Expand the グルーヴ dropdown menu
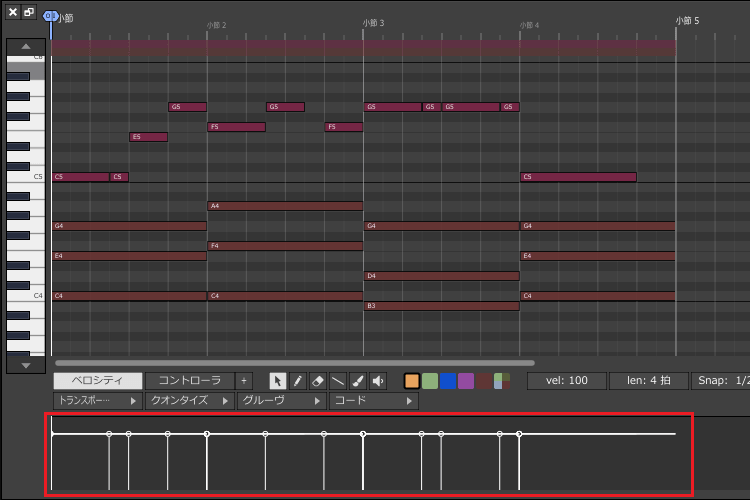The image size is (750, 500). pos(281,401)
